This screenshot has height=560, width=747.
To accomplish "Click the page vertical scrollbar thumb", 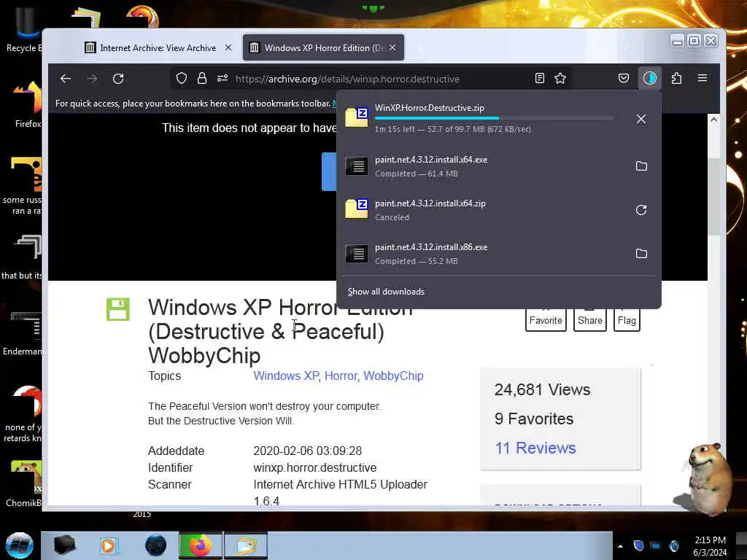I will point(713,195).
